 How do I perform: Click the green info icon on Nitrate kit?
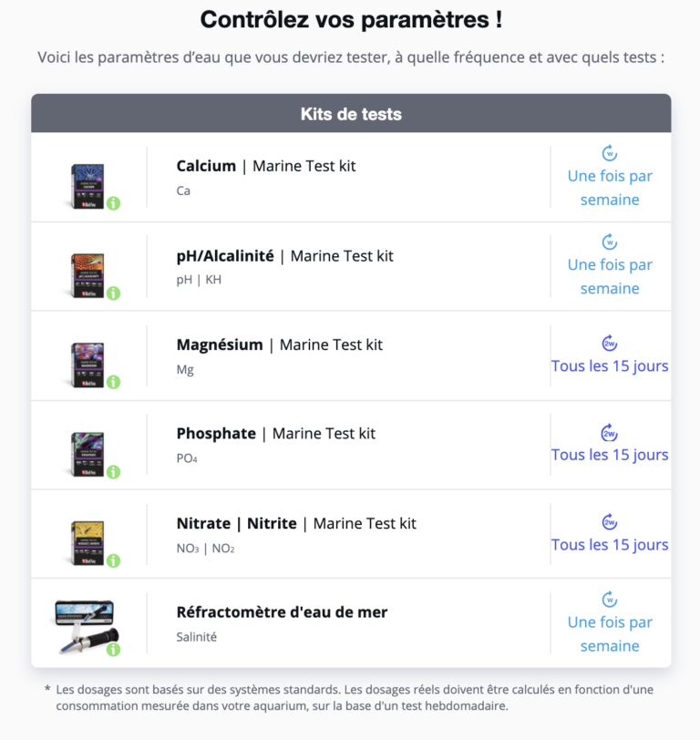pyautogui.click(x=113, y=560)
